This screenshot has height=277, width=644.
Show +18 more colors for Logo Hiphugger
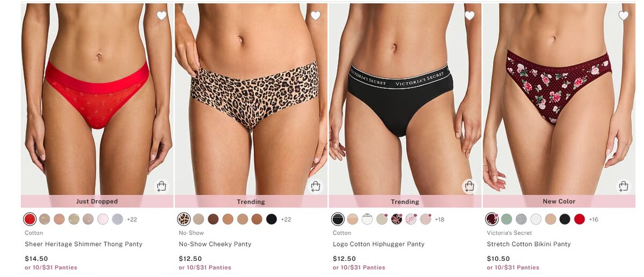click(440, 220)
